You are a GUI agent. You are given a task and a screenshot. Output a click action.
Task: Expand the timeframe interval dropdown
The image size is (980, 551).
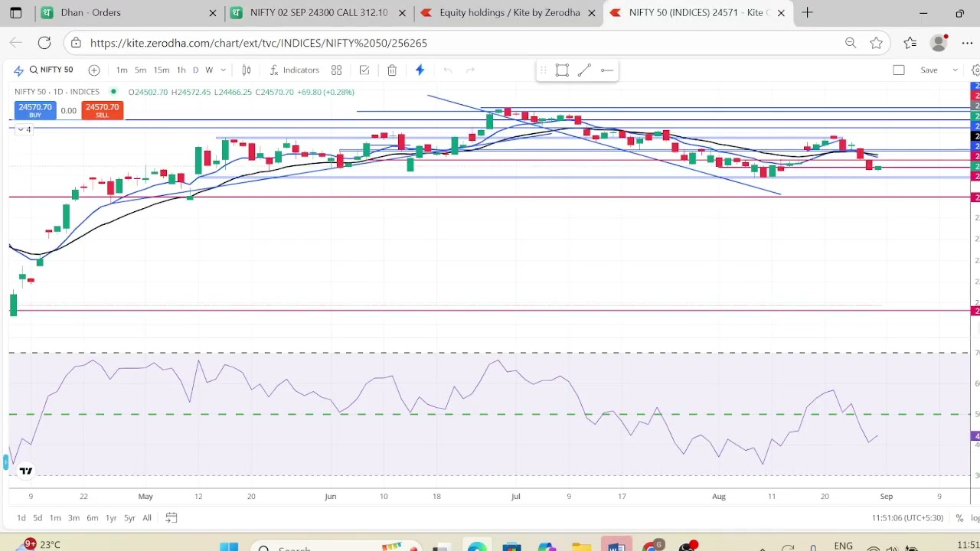(x=223, y=70)
